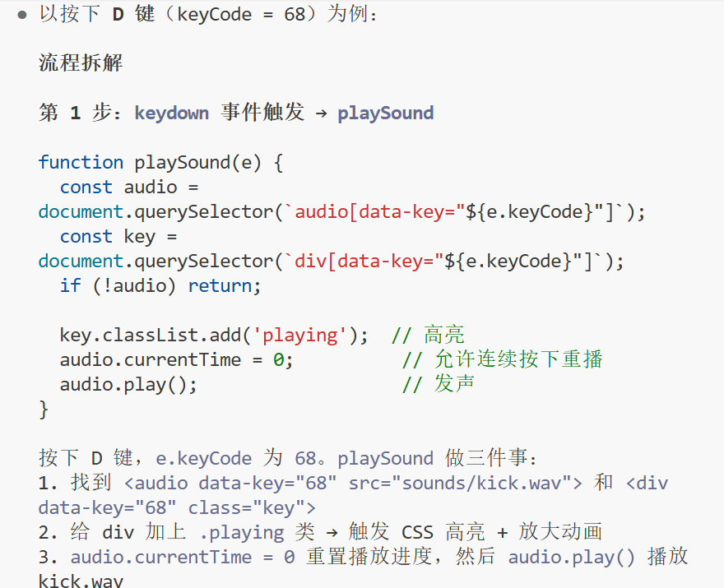Click the code line 'const key ='

click(118, 236)
